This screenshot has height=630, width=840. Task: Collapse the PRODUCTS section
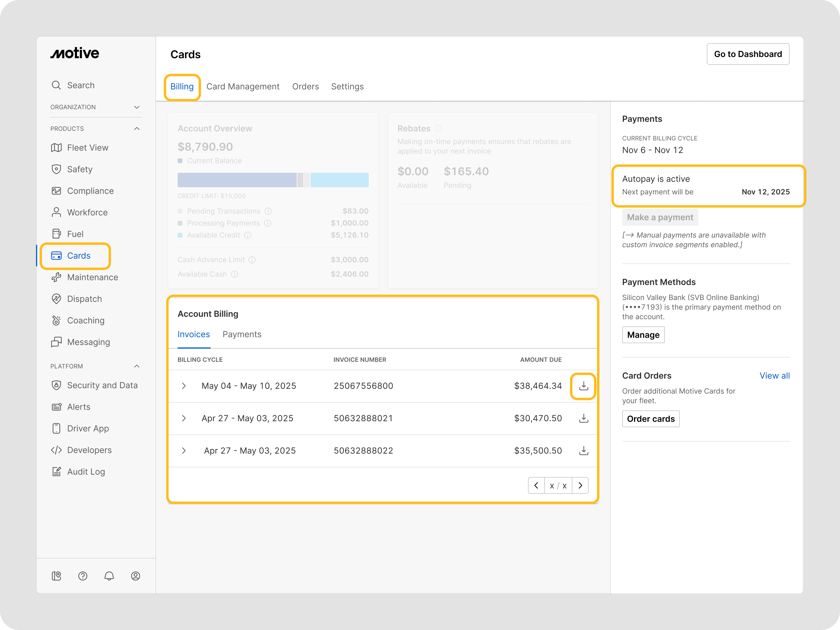click(x=137, y=129)
